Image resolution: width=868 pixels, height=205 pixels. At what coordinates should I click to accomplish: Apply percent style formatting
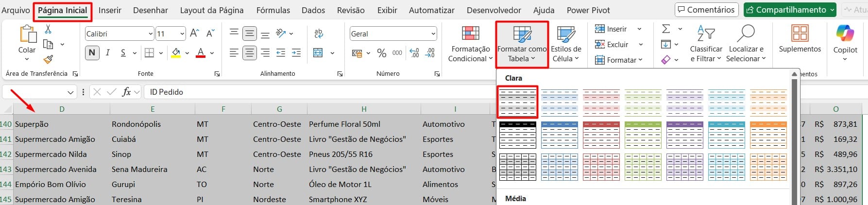382,53
